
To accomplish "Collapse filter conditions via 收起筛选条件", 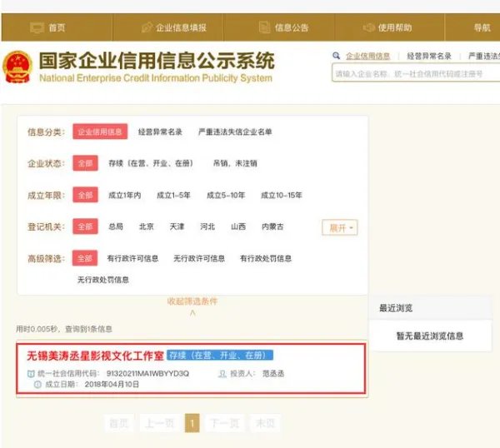I will [192, 301].
